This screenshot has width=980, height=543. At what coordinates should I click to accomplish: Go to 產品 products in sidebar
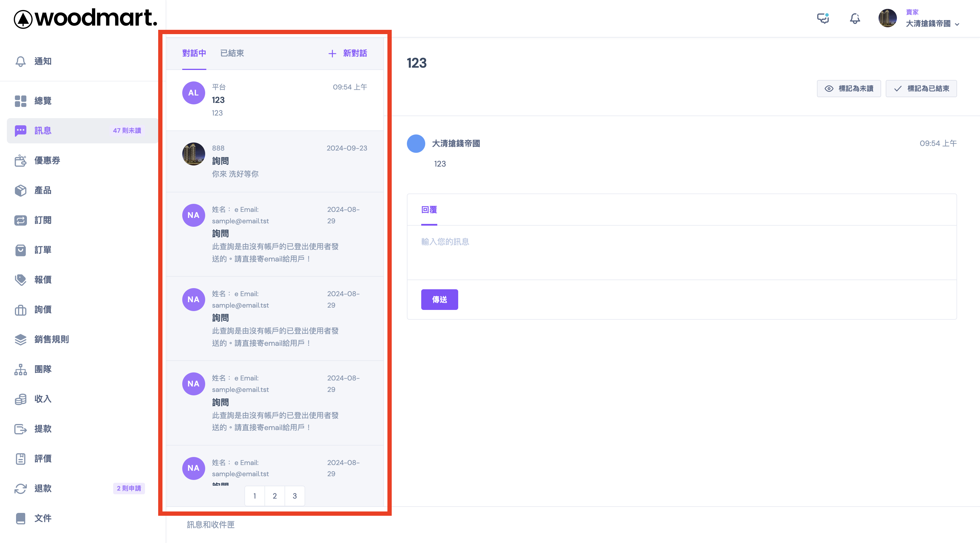tap(43, 190)
